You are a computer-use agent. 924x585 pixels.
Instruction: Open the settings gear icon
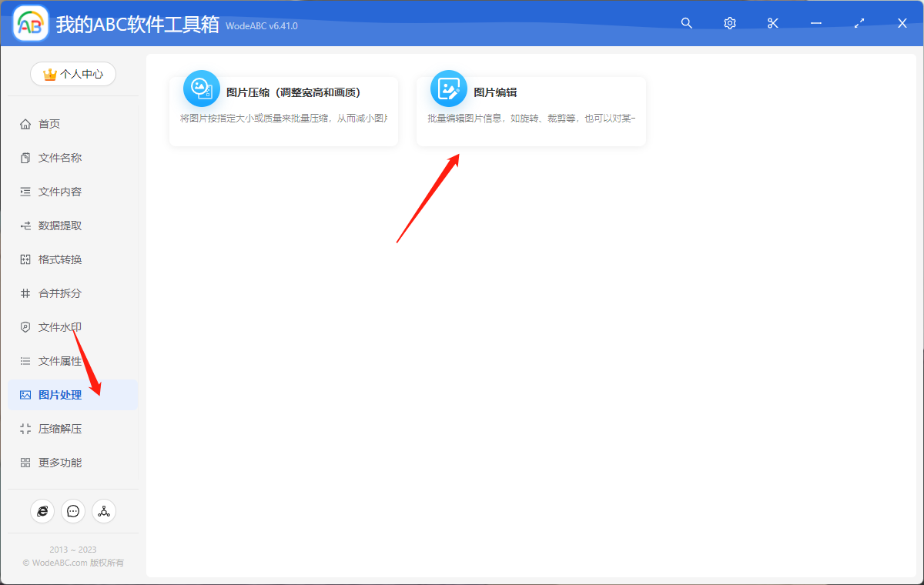point(729,22)
